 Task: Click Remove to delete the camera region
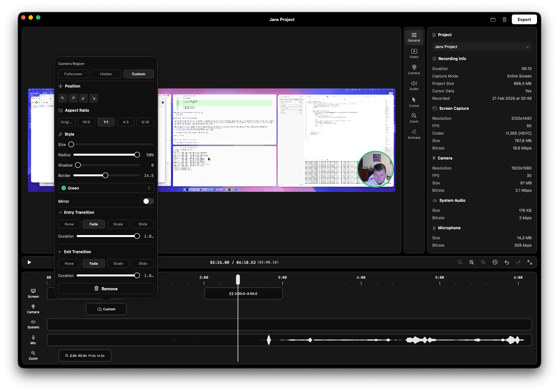[106, 288]
